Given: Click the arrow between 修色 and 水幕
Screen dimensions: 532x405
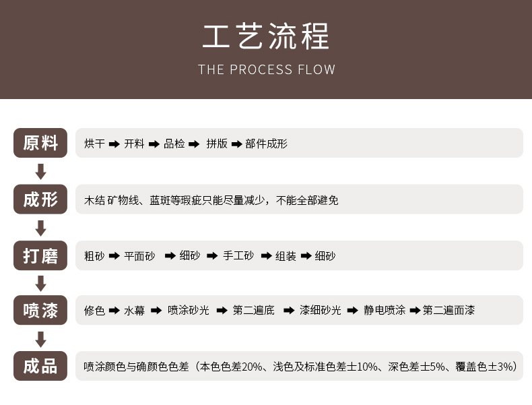Looking at the screenshot, I should pos(114,311).
